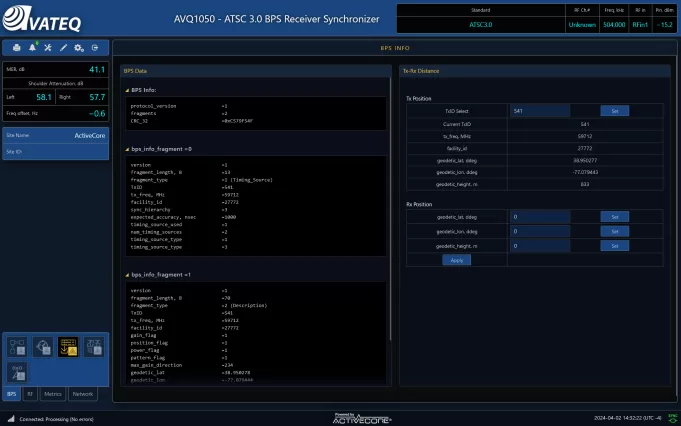Click the Left shoulder value 58.1

coord(44,97)
